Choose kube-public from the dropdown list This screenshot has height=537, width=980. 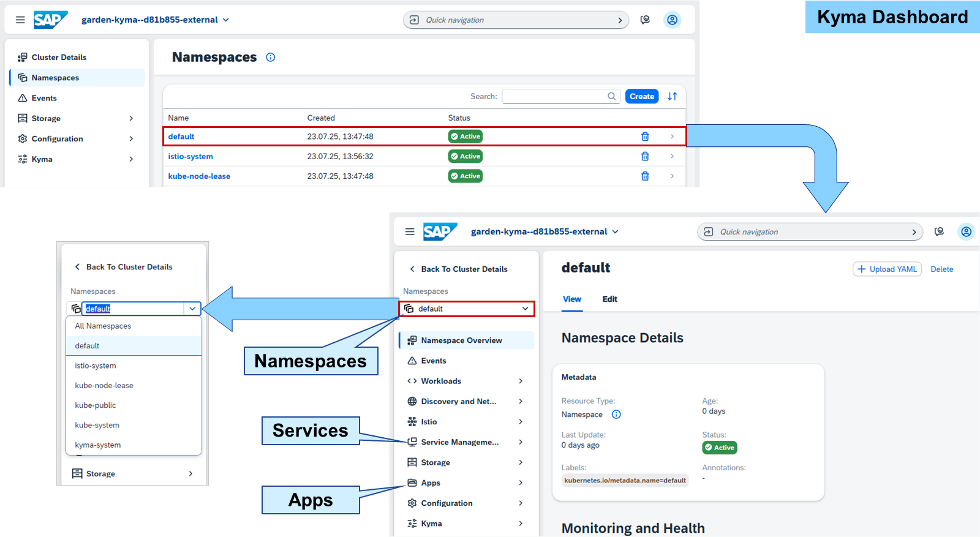click(x=134, y=405)
